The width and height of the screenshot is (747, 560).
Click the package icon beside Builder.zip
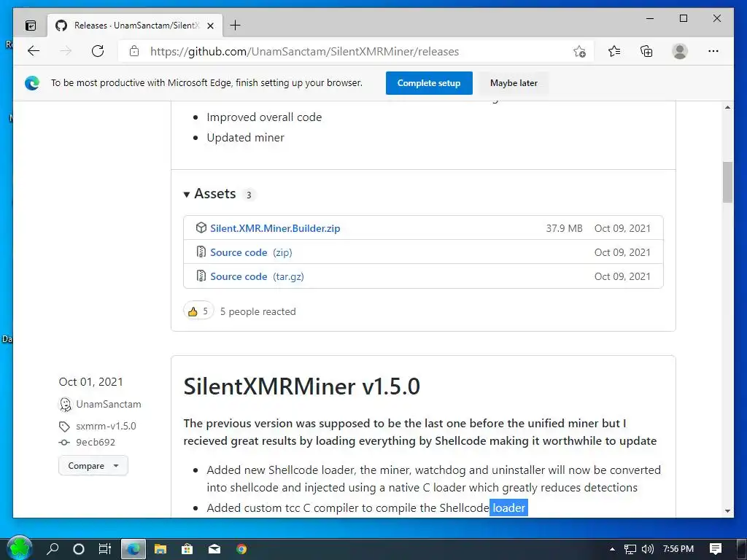click(201, 227)
